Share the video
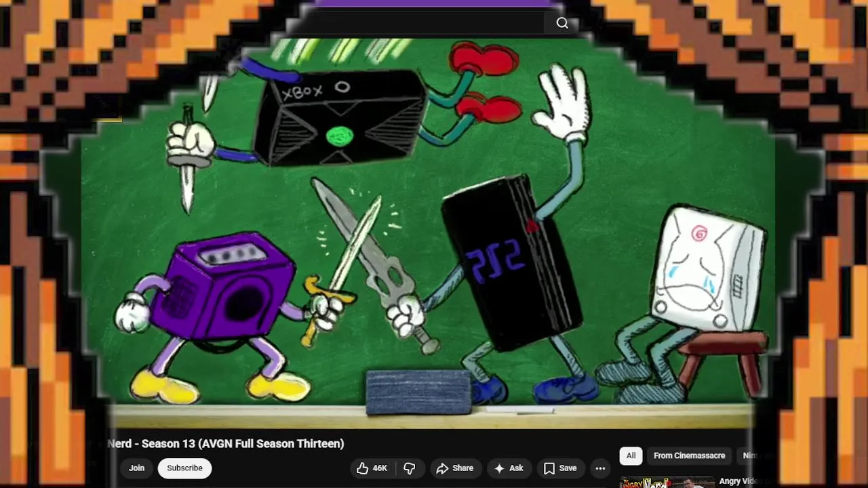Image resolution: width=868 pixels, height=488 pixels. (455, 468)
